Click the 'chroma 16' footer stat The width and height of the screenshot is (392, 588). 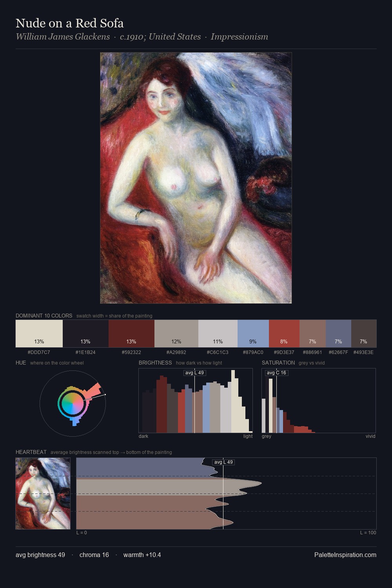coord(94,555)
